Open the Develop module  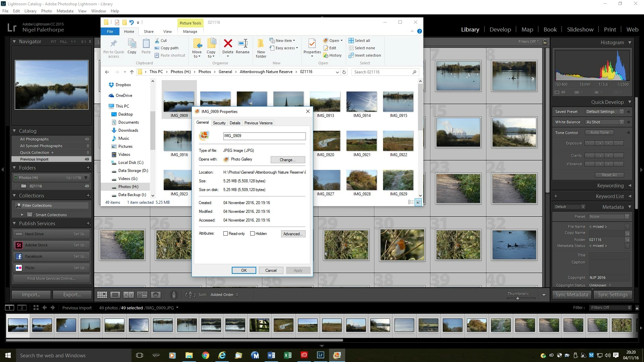tap(500, 29)
